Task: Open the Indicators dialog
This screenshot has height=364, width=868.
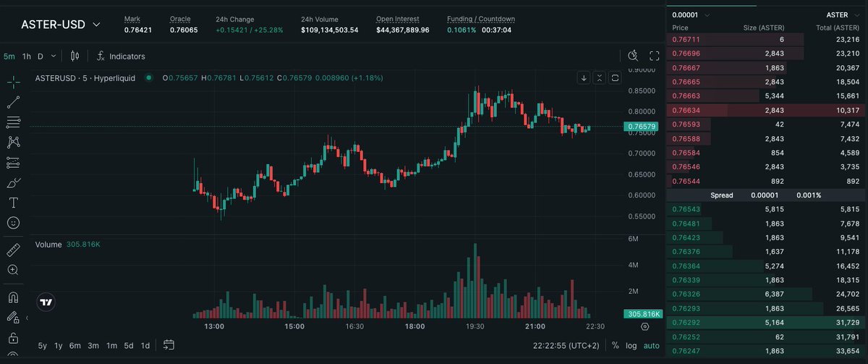Action: pyautogui.click(x=121, y=56)
